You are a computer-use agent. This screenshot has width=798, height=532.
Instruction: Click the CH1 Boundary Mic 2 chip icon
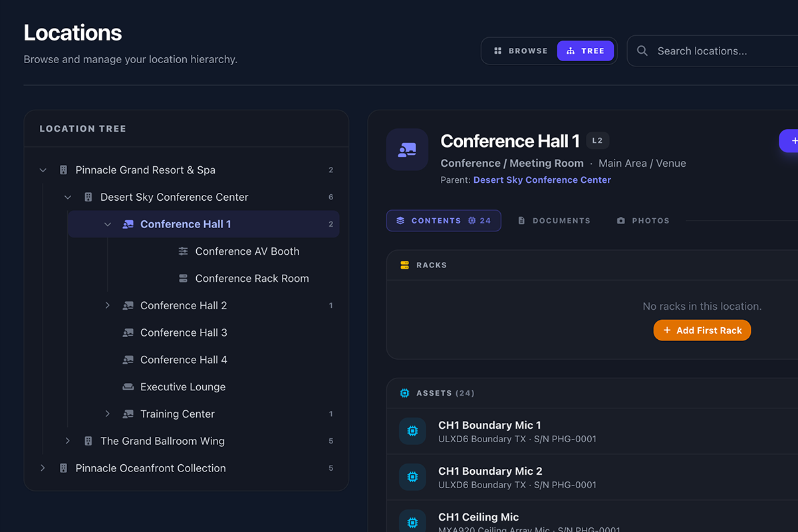click(x=412, y=477)
